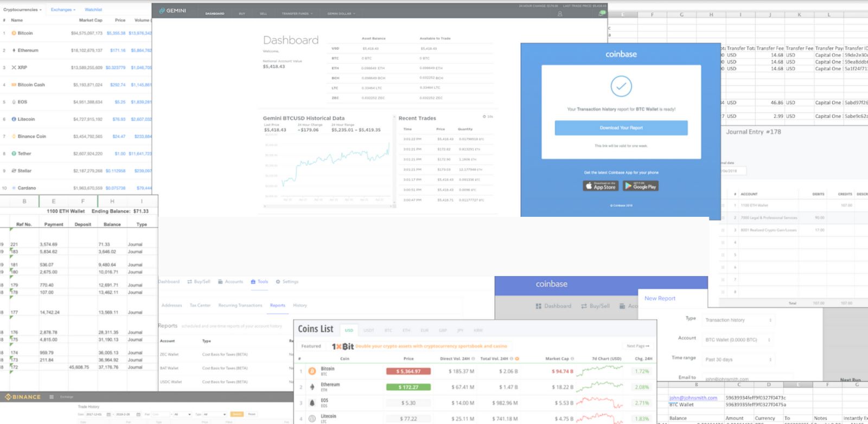Switch to the Reports sub-tab
Viewport: 868px width, 424px height.
278,305
